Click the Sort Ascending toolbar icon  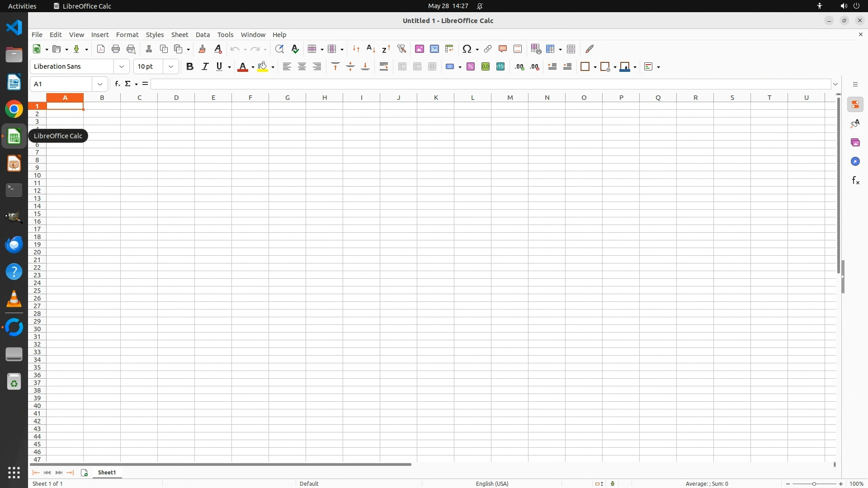click(371, 49)
